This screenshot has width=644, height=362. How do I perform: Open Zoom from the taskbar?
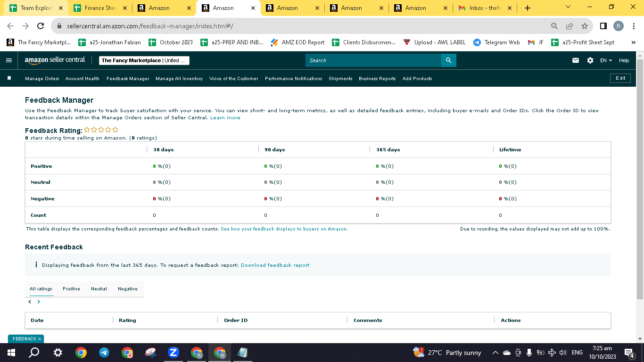tap(173, 353)
